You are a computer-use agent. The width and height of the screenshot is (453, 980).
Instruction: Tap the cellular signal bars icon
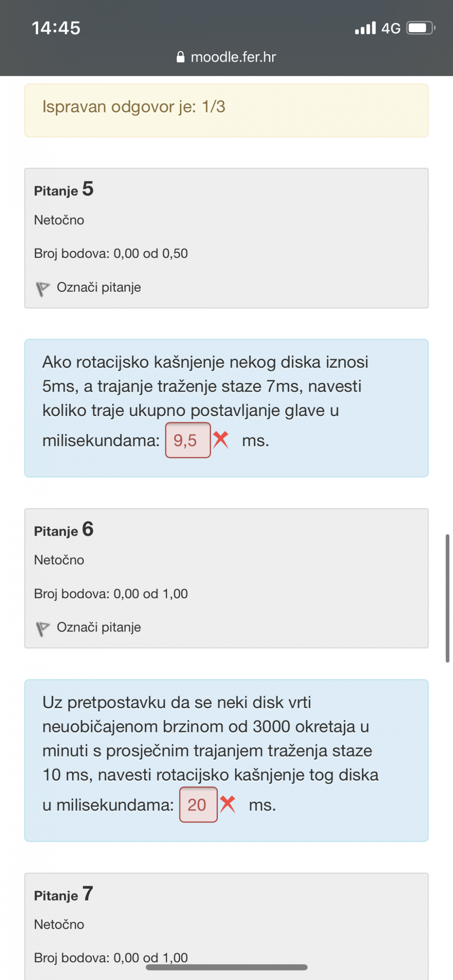365,28
